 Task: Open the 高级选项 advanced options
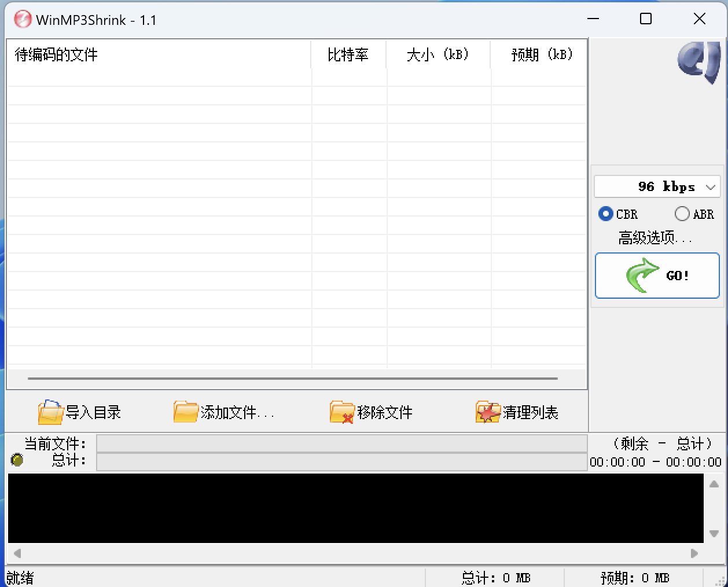pyautogui.click(x=657, y=238)
